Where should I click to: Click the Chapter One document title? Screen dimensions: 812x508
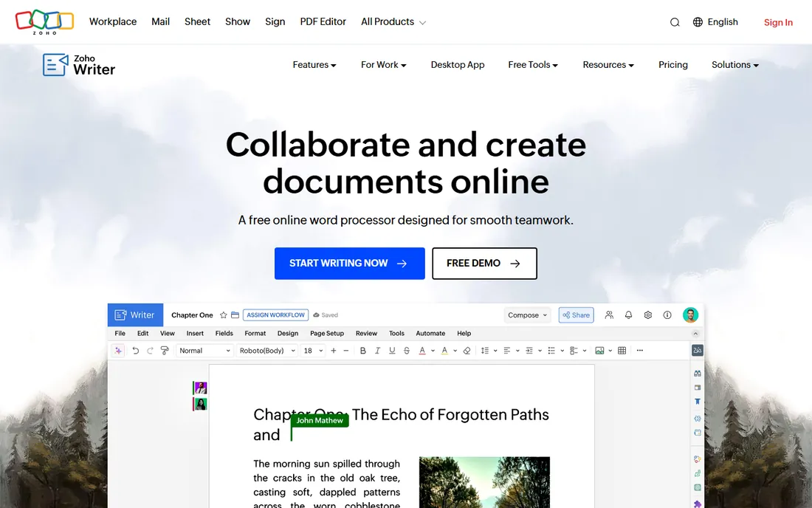click(x=192, y=315)
